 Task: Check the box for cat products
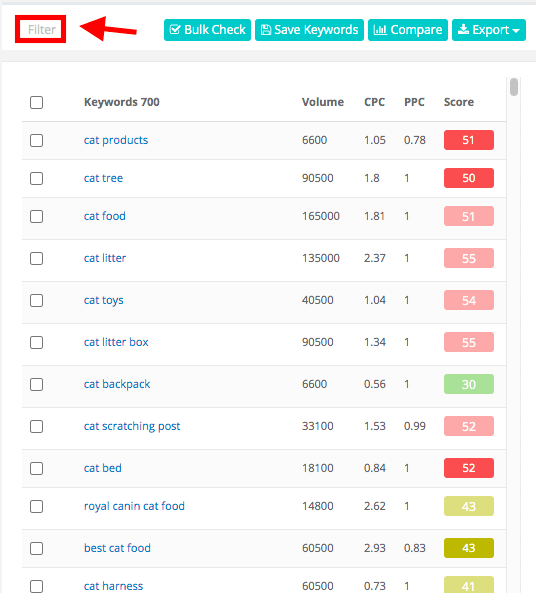(x=36, y=140)
